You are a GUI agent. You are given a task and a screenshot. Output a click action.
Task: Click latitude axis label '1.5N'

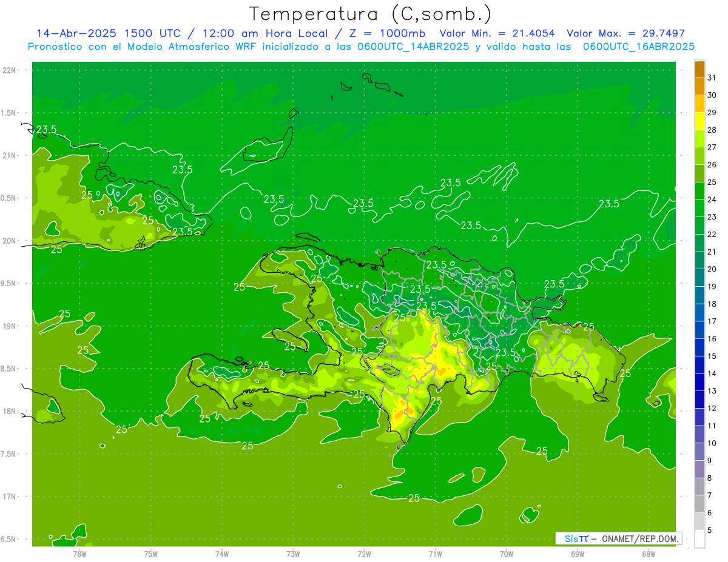10,113
